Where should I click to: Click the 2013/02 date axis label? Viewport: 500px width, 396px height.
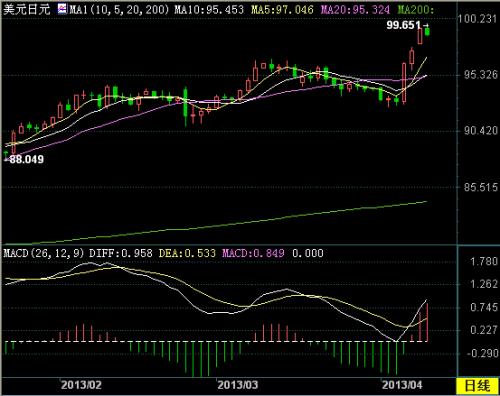pos(81,385)
